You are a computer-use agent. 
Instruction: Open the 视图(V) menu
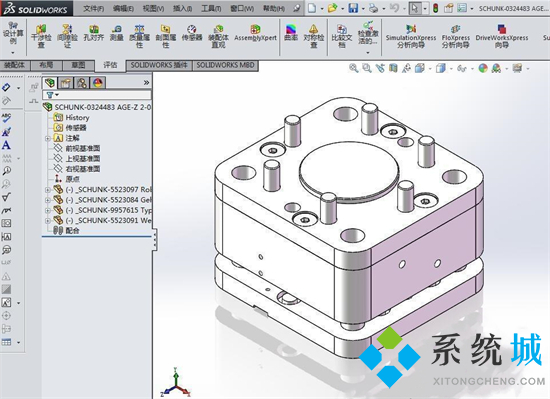153,8
